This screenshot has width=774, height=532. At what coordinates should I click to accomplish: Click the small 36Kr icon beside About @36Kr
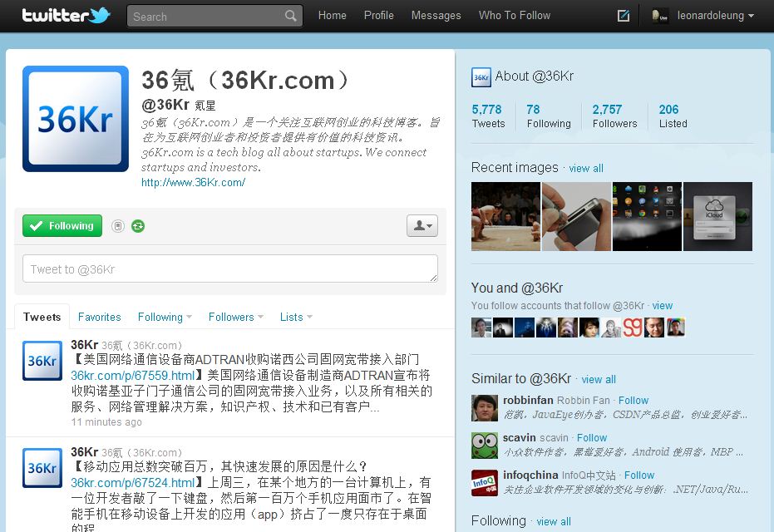click(x=481, y=77)
